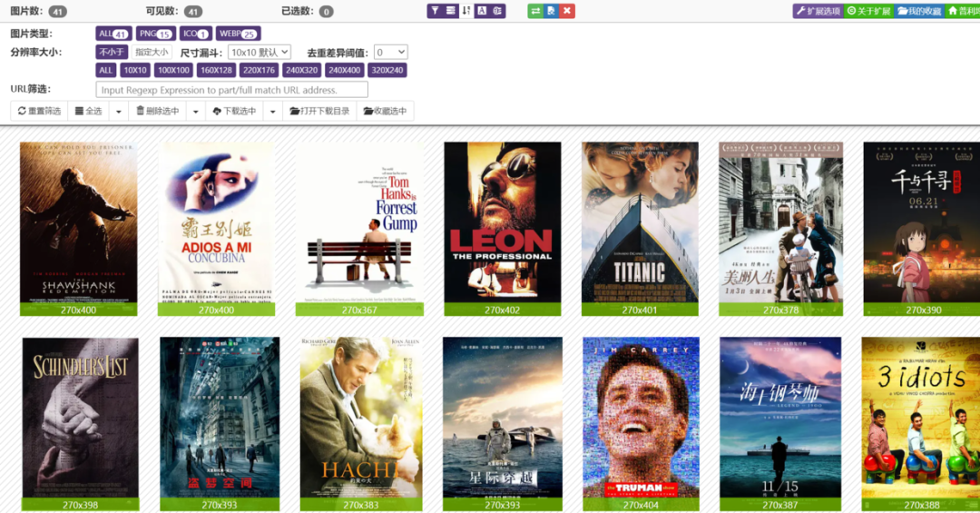Filter by PNG image type

156,34
